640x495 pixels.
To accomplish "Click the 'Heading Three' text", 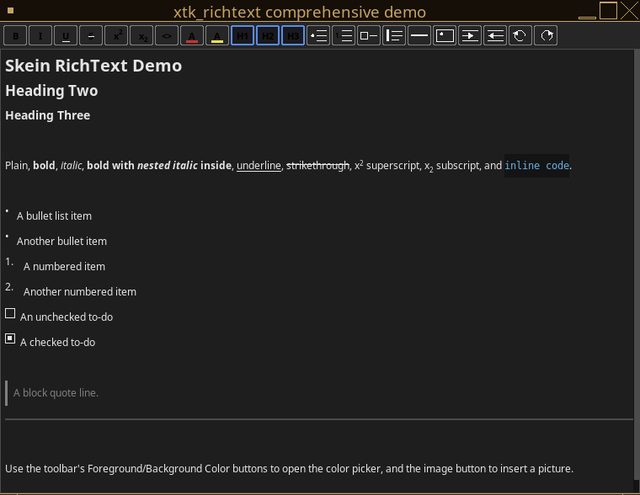I will coord(48,115).
